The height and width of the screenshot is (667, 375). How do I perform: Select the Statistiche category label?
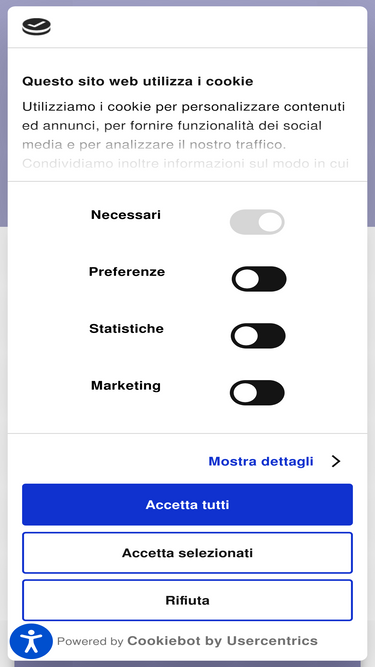click(126, 329)
